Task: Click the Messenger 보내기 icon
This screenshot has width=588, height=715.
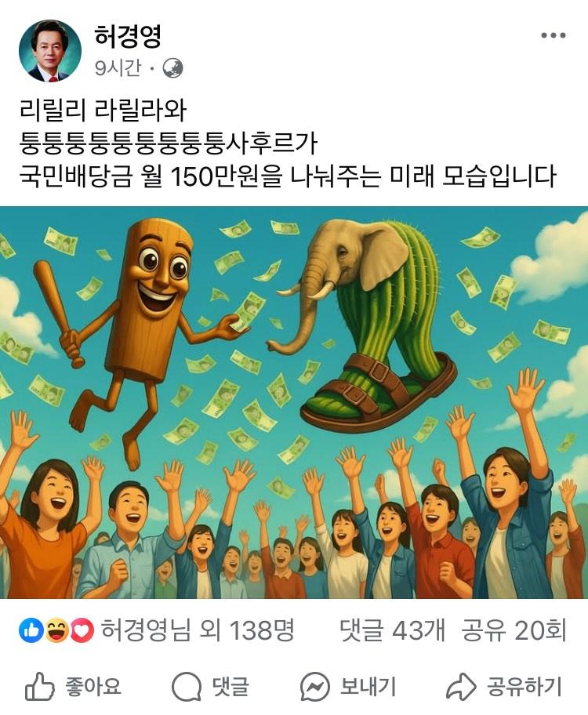Action: click(x=314, y=687)
